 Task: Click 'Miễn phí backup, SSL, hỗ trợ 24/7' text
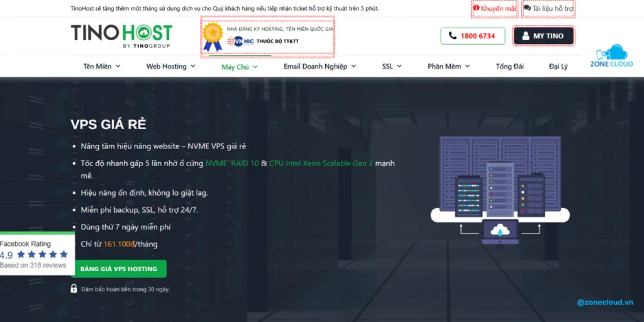click(140, 210)
